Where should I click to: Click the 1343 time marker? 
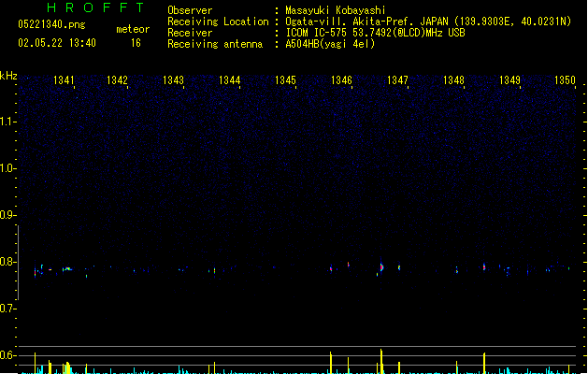click(x=173, y=80)
